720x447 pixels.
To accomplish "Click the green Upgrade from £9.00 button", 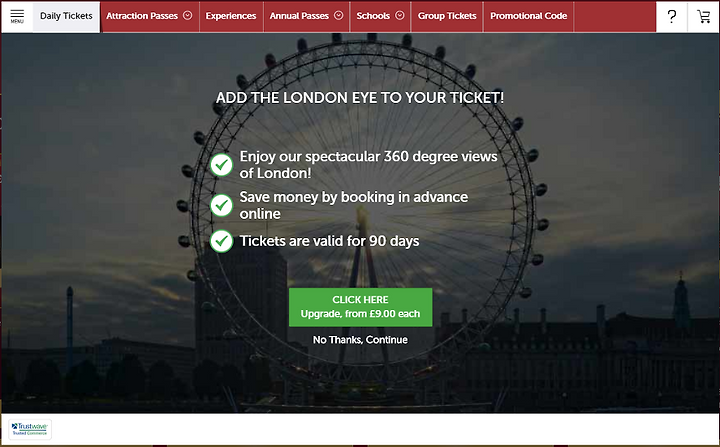I will (x=360, y=307).
